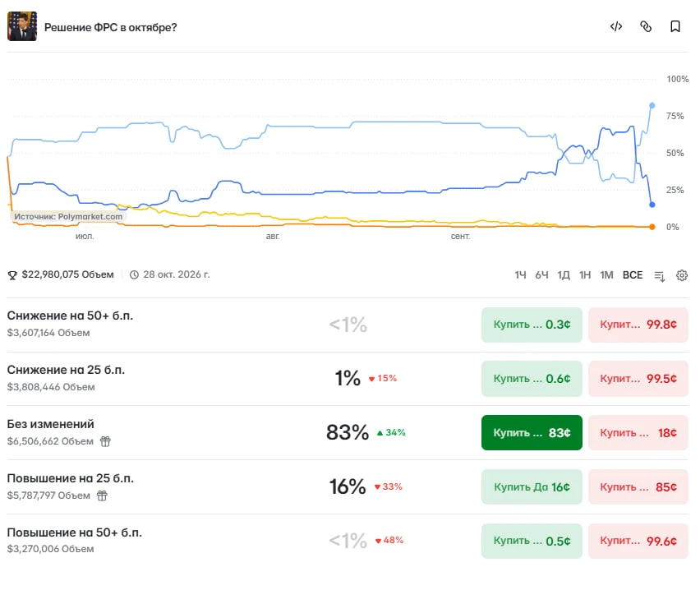Buy Yes at 0.6¢ for Снижение на 25 б.п.

coord(532,379)
